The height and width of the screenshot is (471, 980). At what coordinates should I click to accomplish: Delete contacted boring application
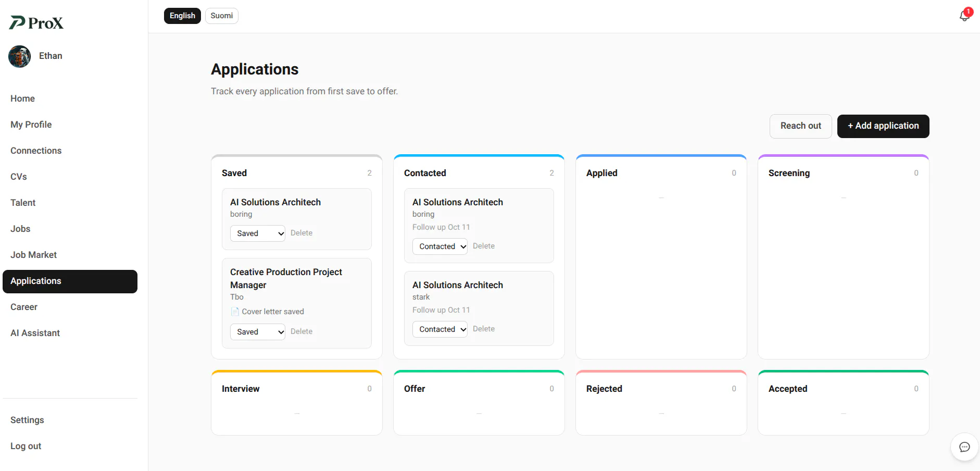[x=484, y=246]
